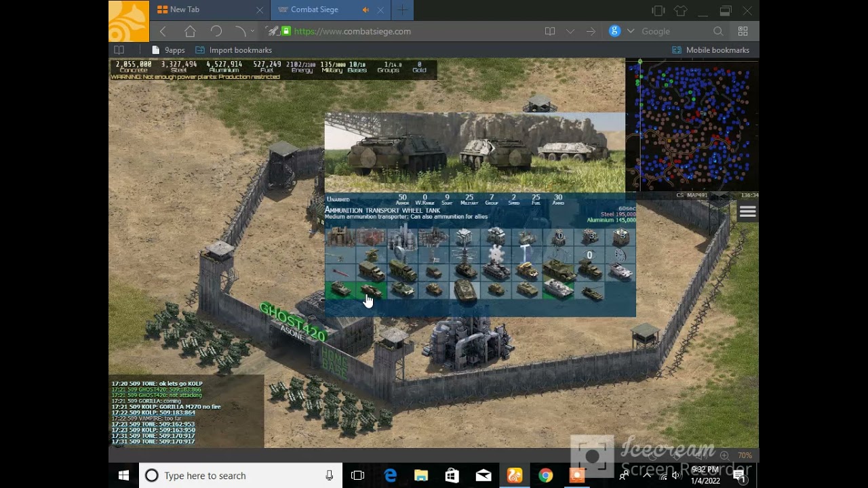Select the hovered ammunition transport wheel tank icon
The height and width of the screenshot is (488, 868).
(x=371, y=291)
